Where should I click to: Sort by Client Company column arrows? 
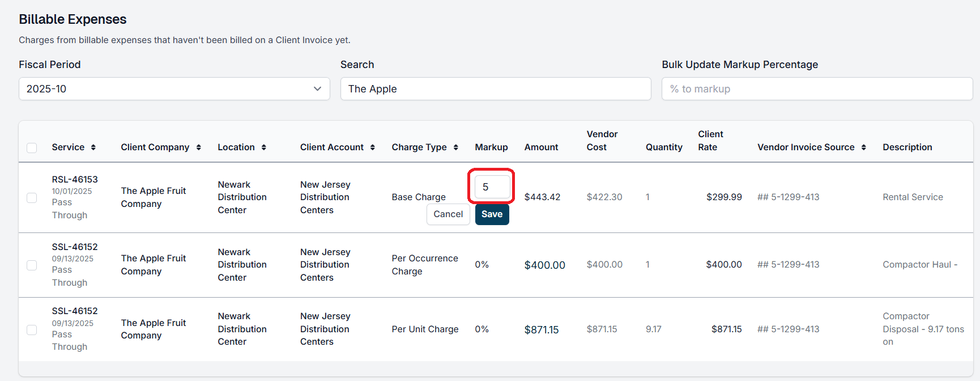tap(199, 147)
